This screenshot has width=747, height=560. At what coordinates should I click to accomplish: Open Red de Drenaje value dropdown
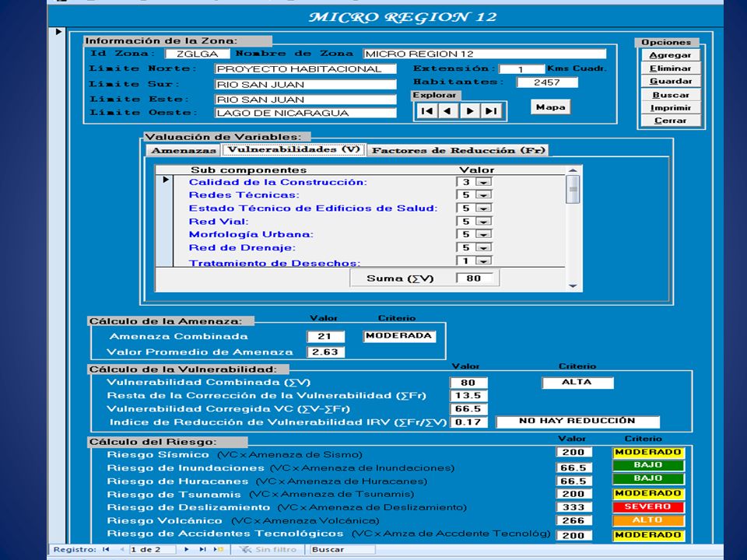click(484, 247)
